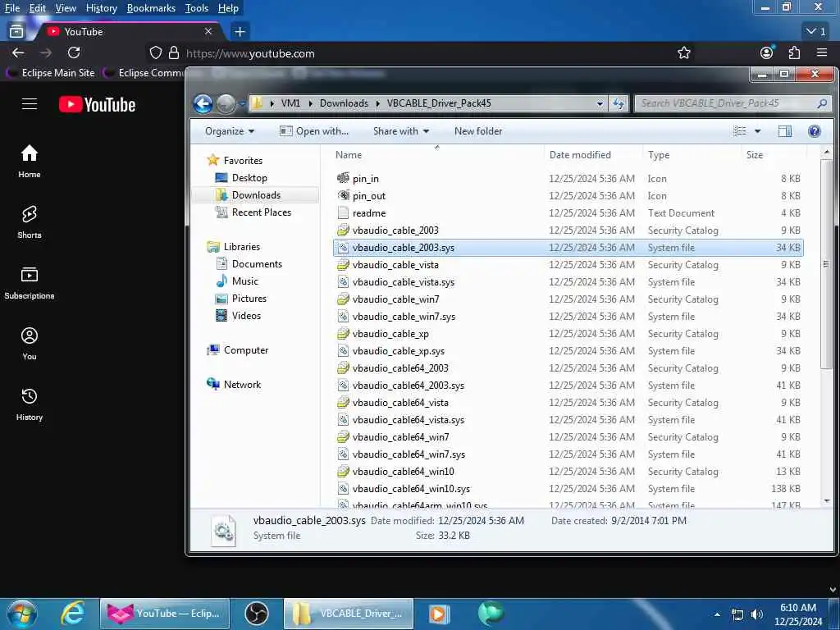This screenshot has height=630, width=840.
Task: Open the History menu
Action: 101,8
